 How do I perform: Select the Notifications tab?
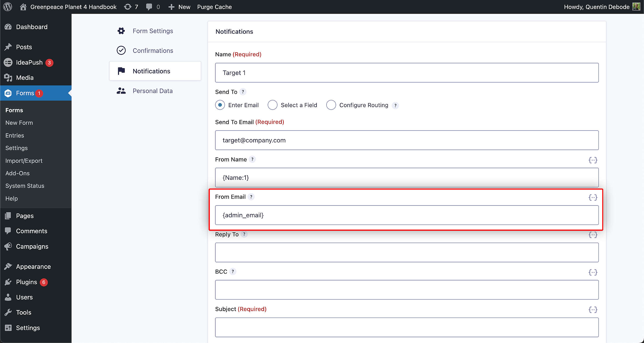coord(155,71)
